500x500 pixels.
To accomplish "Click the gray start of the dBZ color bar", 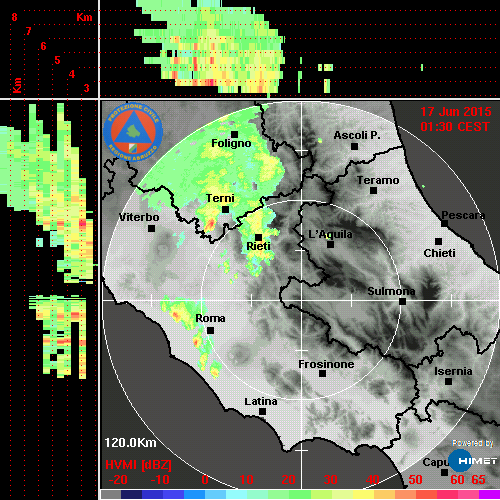I will point(111,494).
